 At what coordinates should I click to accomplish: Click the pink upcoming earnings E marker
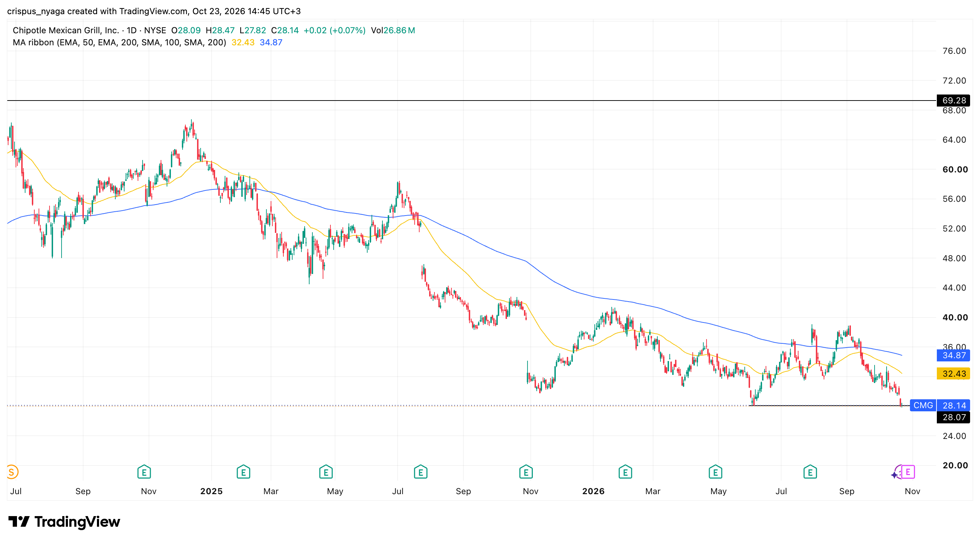(x=908, y=472)
